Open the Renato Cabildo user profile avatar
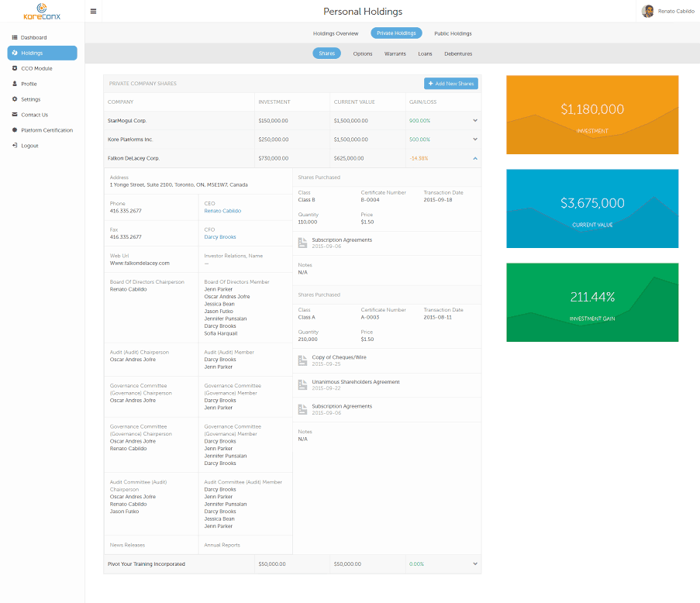 [647, 11]
